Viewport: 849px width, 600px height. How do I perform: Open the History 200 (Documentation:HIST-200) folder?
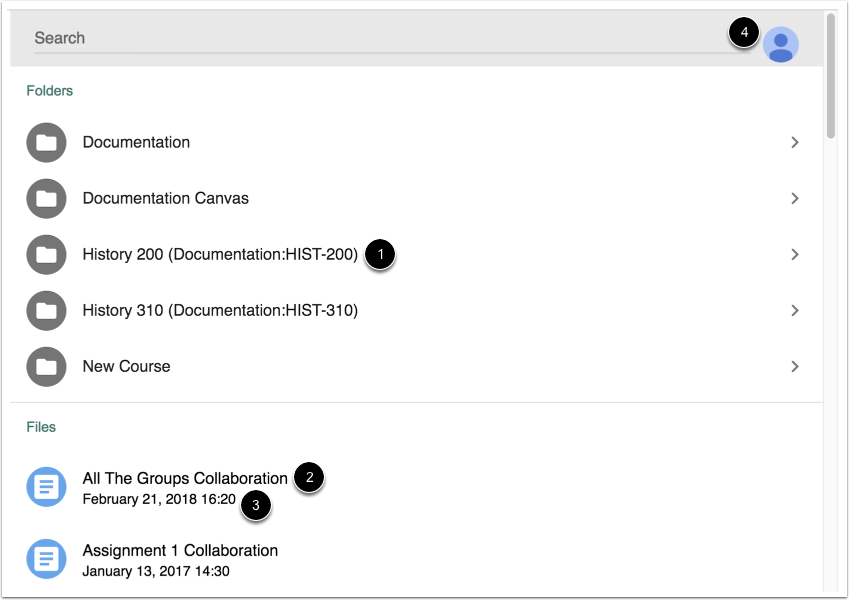[x=220, y=255]
